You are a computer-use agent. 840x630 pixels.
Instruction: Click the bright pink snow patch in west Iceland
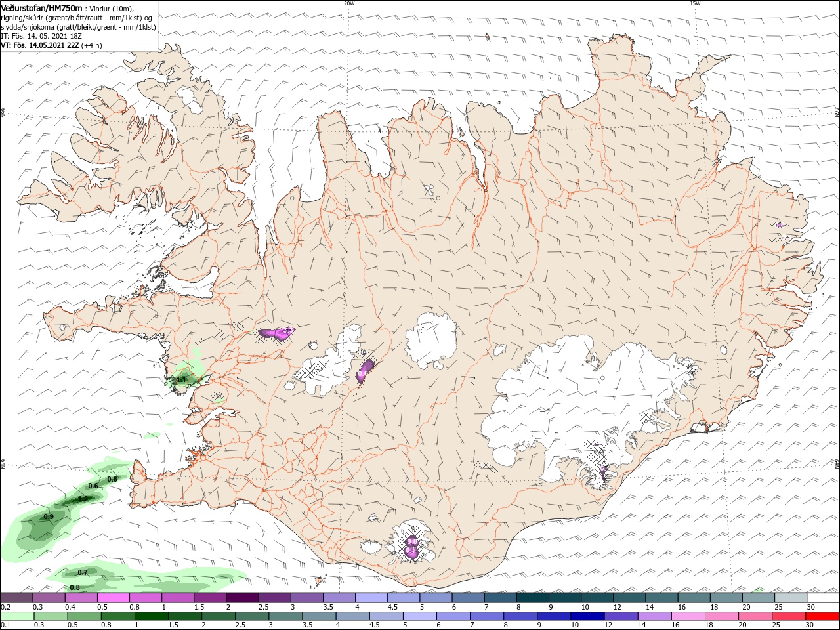(x=276, y=334)
